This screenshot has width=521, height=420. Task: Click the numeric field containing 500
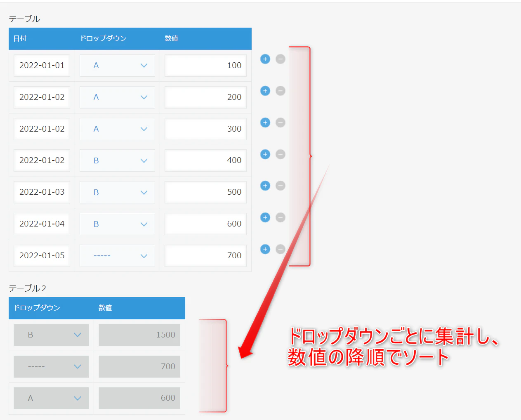coord(205,192)
